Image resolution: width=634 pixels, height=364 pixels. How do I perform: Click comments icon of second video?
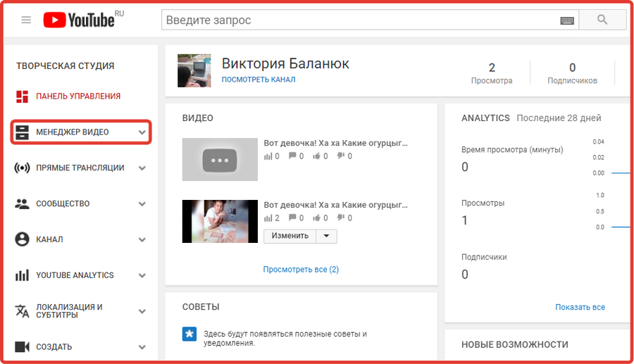click(x=292, y=218)
